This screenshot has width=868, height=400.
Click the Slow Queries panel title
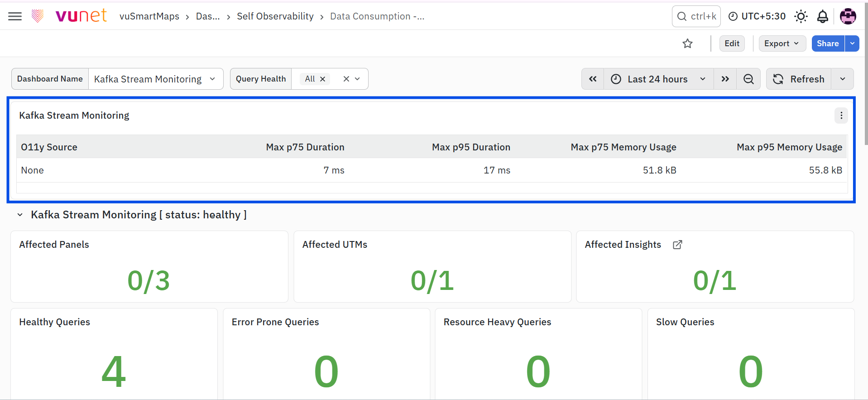click(685, 322)
